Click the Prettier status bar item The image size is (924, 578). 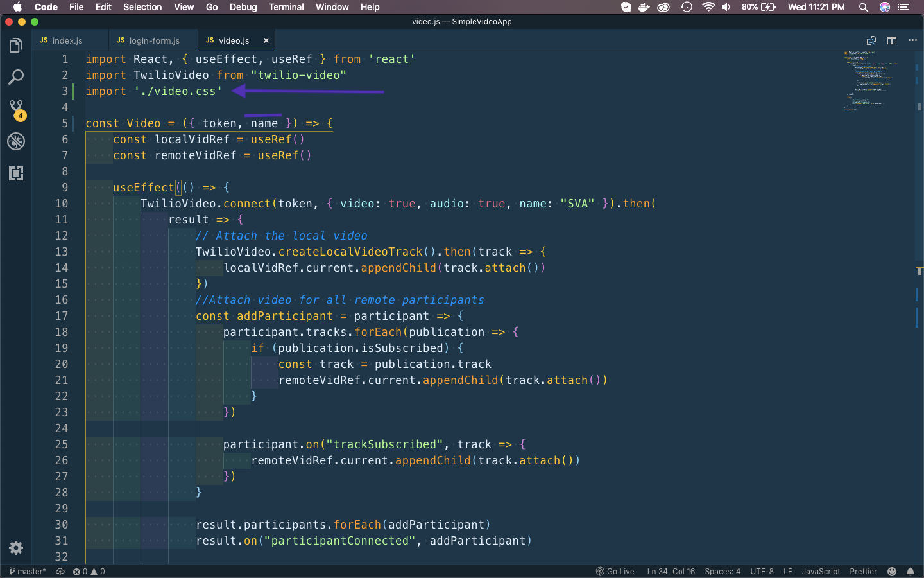(x=863, y=572)
